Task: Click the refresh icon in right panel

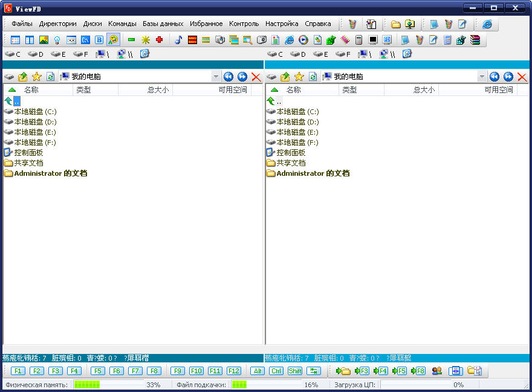Action: click(313, 77)
